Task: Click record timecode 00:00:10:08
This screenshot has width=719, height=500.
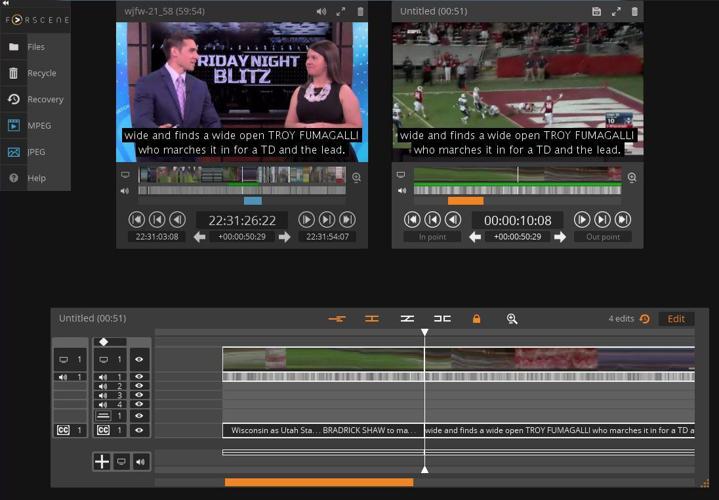Action: (x=518, y=221)
